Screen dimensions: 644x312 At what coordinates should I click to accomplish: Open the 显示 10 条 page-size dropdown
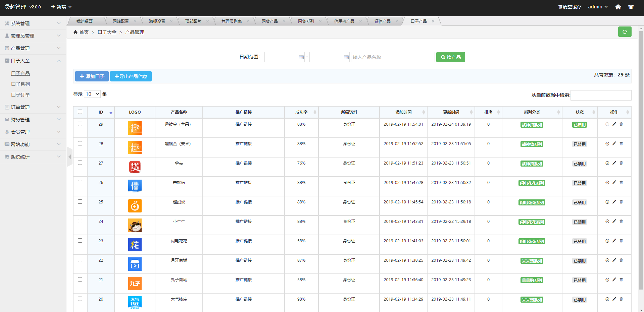tap(92, 94)
